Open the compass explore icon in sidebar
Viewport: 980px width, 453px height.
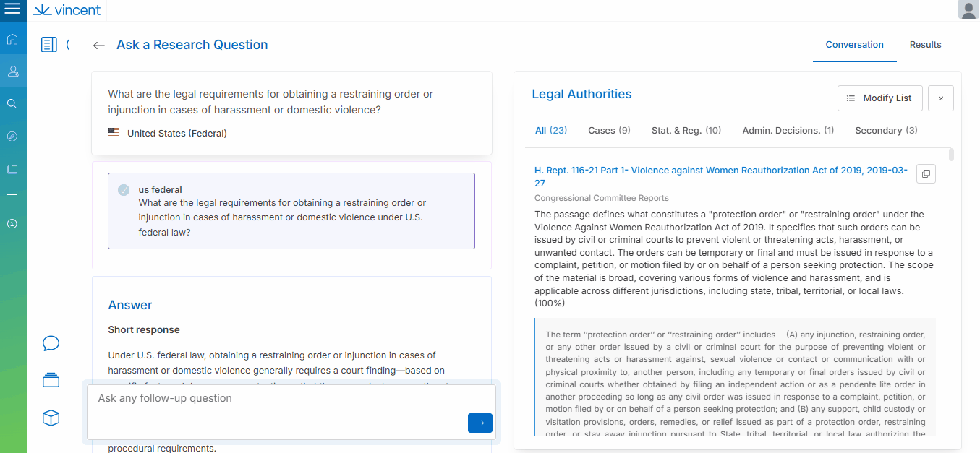[12, 136]
